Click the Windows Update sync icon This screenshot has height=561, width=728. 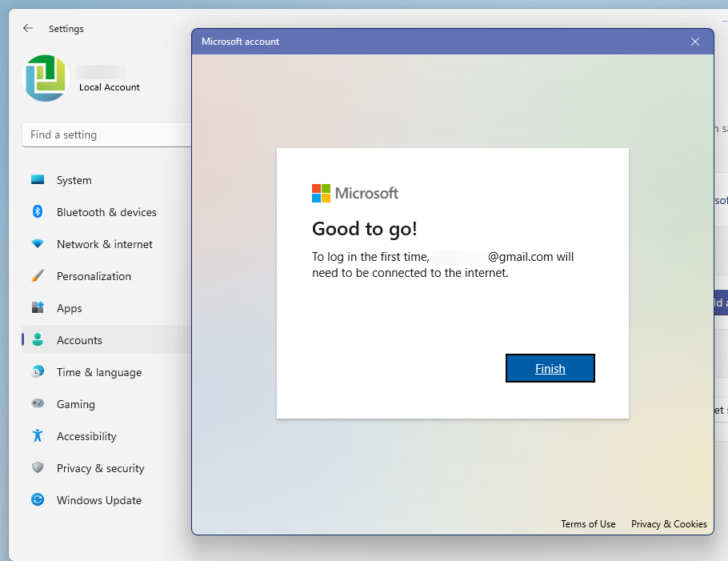[38, 499]
